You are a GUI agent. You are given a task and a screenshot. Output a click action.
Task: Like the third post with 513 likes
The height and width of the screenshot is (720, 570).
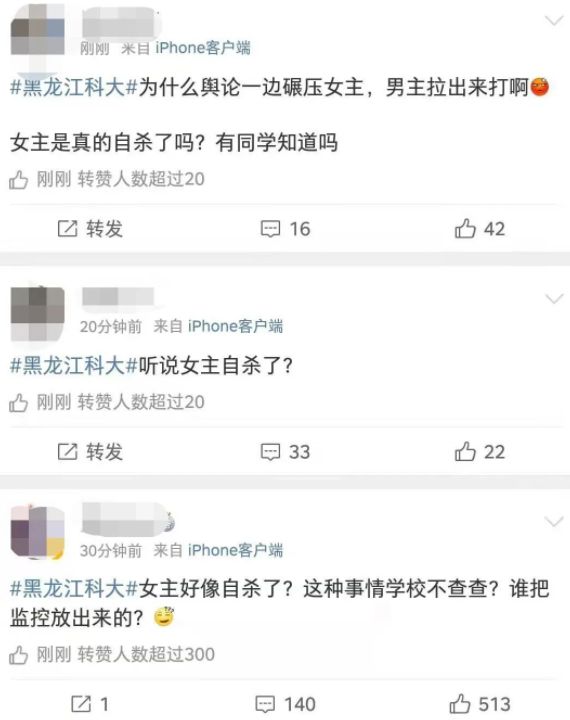tap(480, 704)
